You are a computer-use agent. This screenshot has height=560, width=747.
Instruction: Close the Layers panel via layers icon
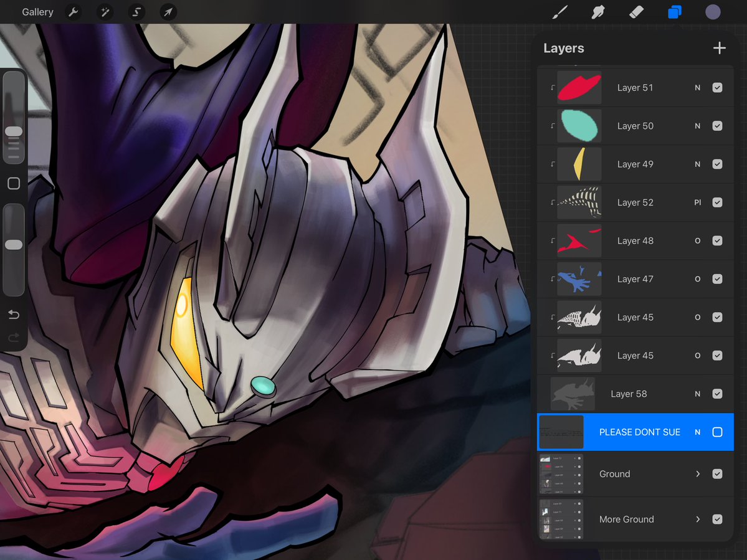(675, 12)
